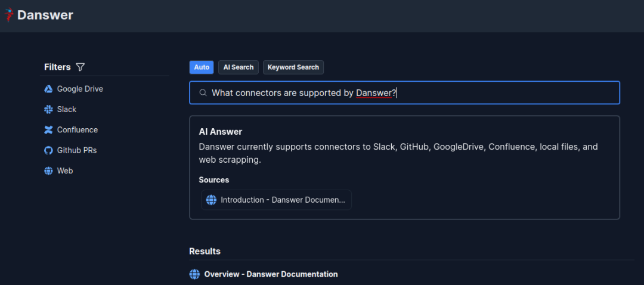Click globe icon in Introduction source chip
Viewport: 644px width, 285px height.
pos(210,200)
